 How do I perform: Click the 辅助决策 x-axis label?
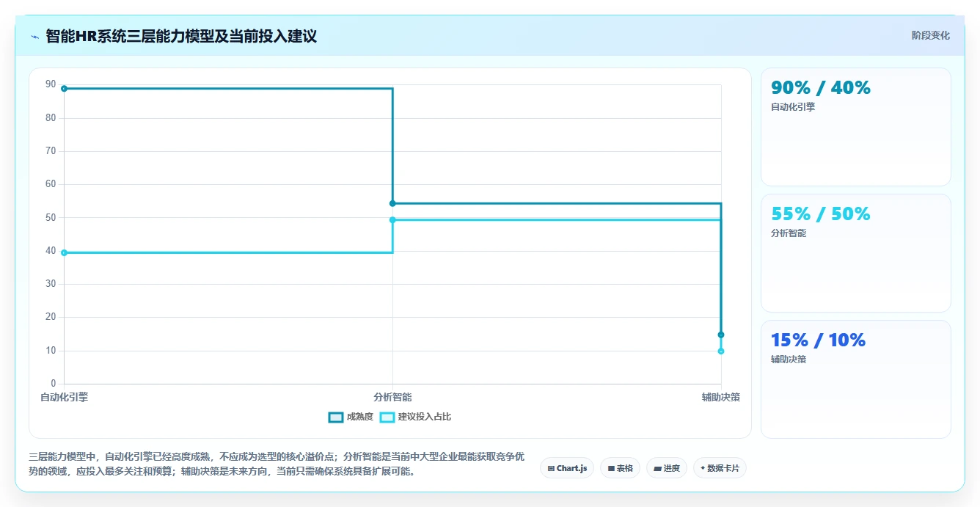tap(721, 397)
